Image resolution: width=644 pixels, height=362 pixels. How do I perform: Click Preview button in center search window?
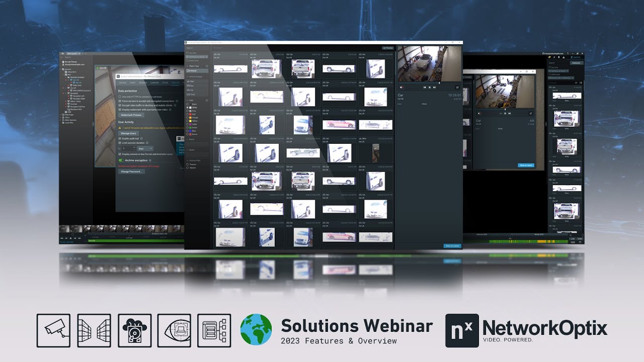pos(387,48)
